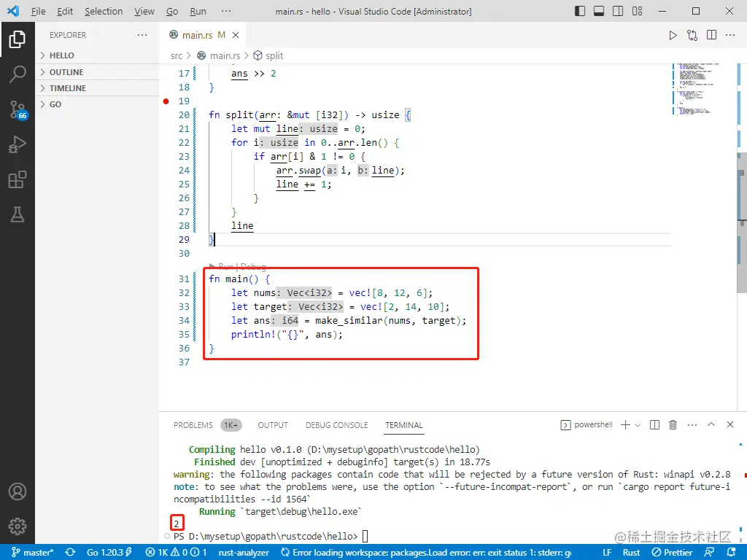Toggle the bottom Panel layout icon
Screen dimensions: 747x560
(x=599, y=11)
